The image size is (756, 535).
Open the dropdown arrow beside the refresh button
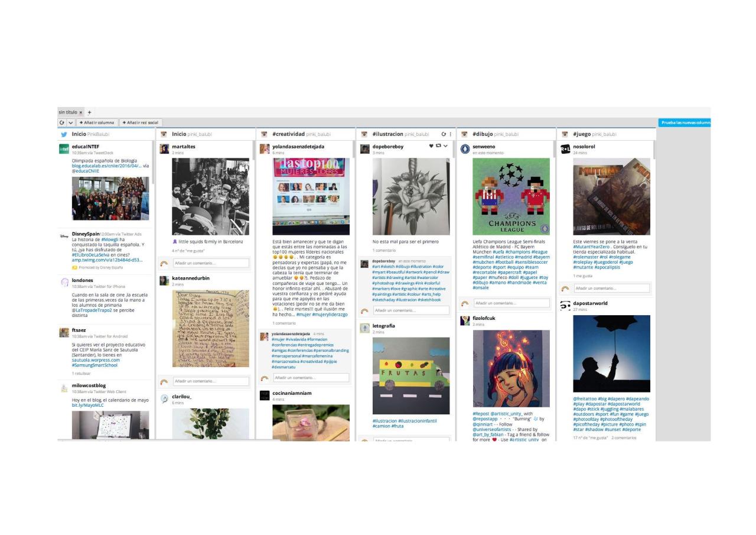(x=70, y=123)
